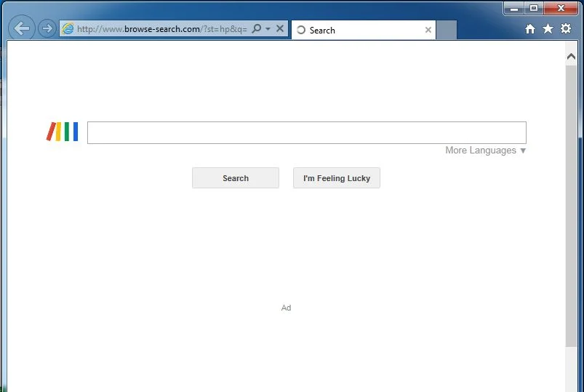Screen dimensions: 584x392
Task: Open Favorites with the star icon
Action: click(x=548, y=28)
